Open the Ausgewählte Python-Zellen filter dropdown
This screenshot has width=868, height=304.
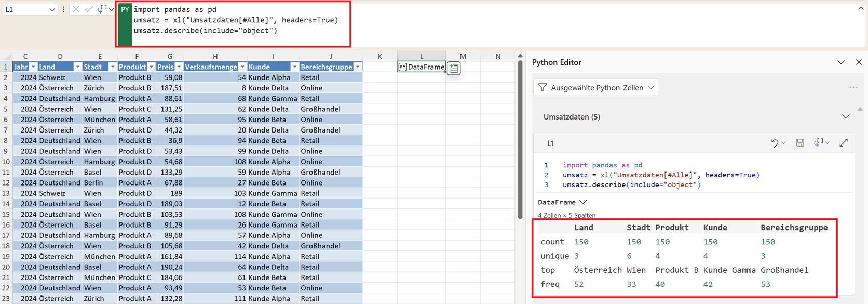tap(596, 88)
